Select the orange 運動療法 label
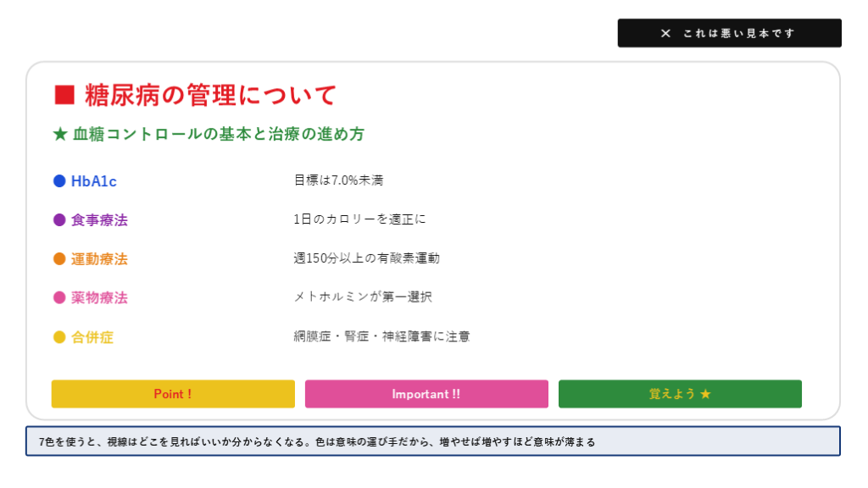The image size is (868, 488). pyautogui.click(x=99, y=259)
